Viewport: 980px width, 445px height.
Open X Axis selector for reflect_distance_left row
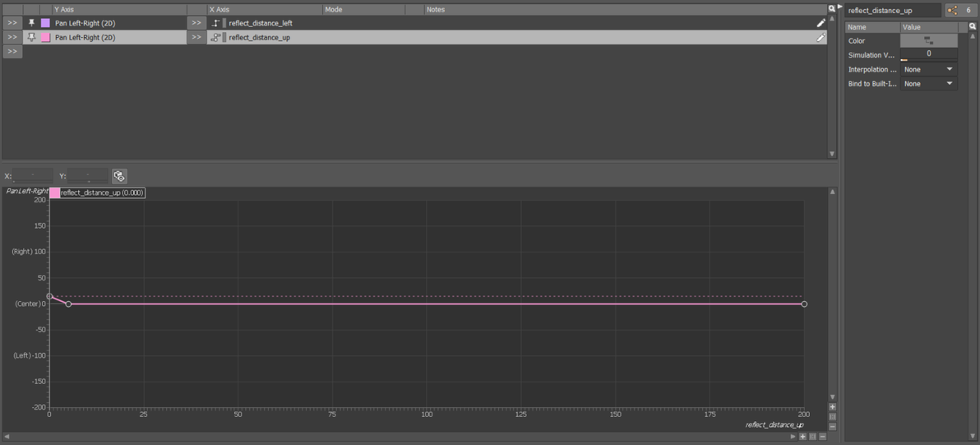(196, 23)
